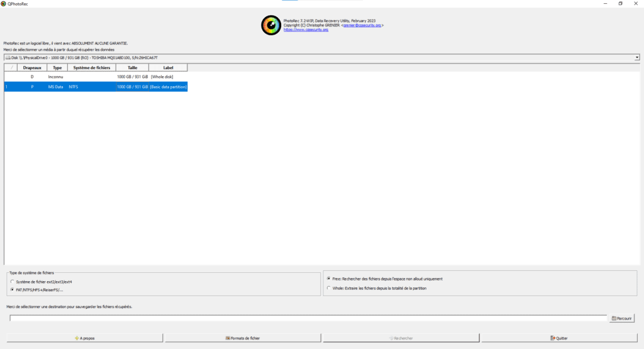Select Whole partition extraction option

click(328, 288)
